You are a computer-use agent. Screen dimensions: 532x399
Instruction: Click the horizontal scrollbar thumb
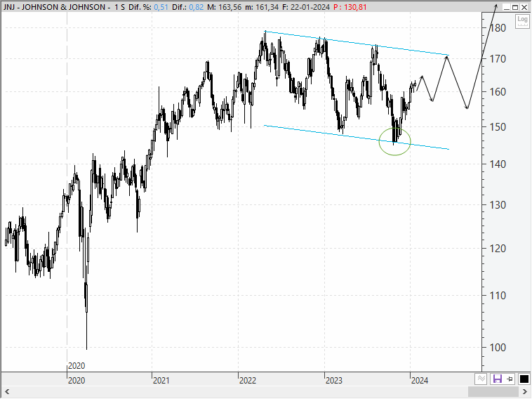(494, 392)
